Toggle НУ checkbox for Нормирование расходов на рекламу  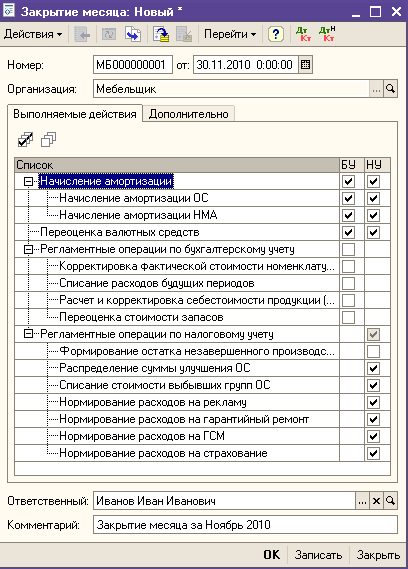click(374, 402)
